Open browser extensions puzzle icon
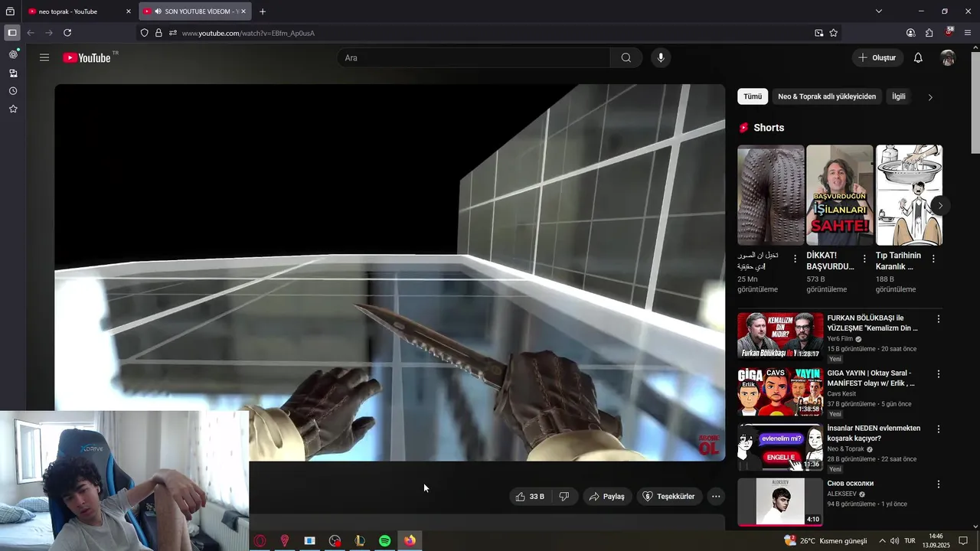Image resolution: width=980 pixels, height=551 pixels. click(929, 33)
